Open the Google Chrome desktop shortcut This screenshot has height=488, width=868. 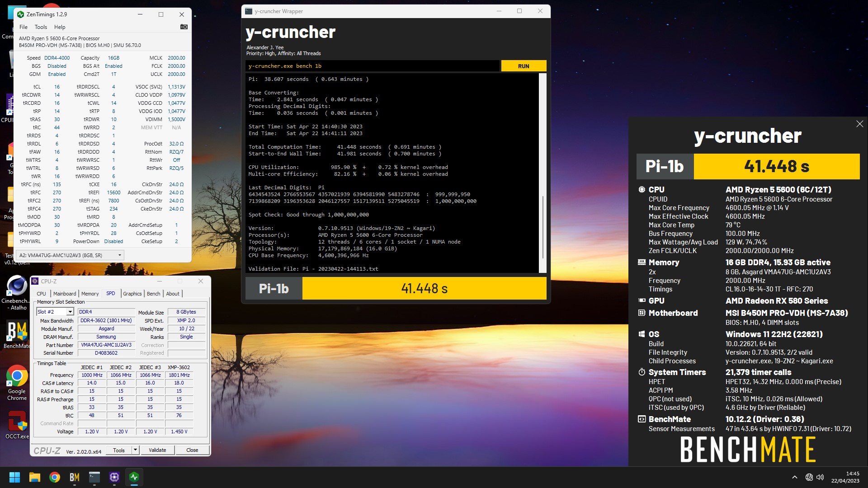tap(17, 383)
